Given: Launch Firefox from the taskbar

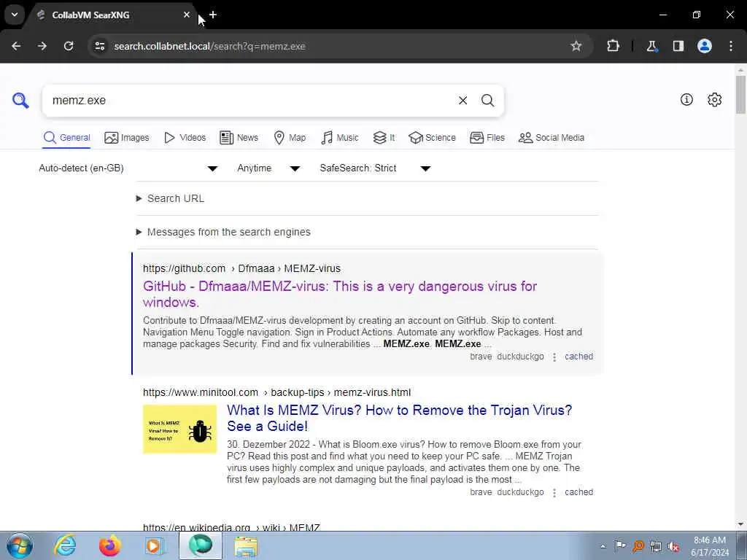Looking at the screenshot, I should point(109,545).
